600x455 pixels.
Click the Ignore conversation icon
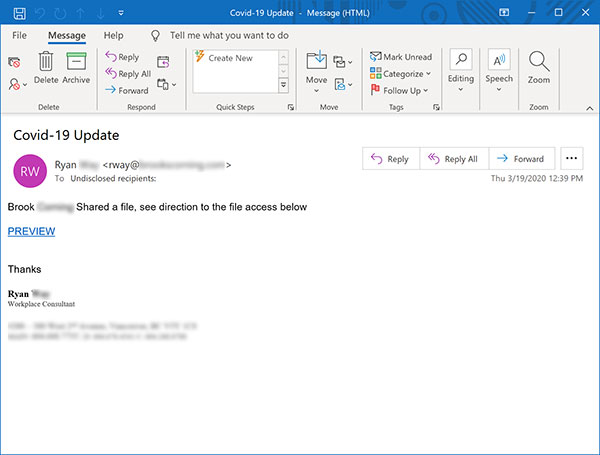(x=14, y=62)
